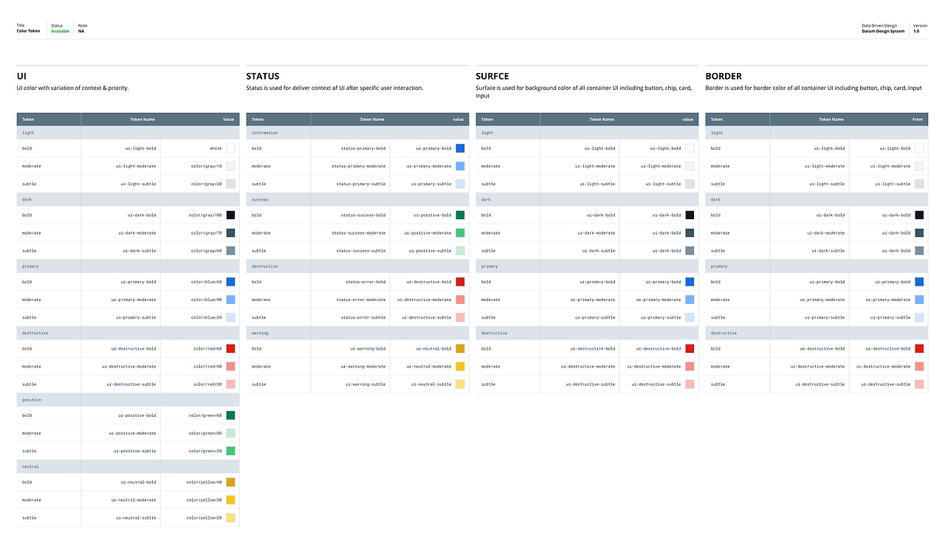
Task: Select the "status-success-subtle" token name
Action: pyautogui.click(x=361, y=251)
